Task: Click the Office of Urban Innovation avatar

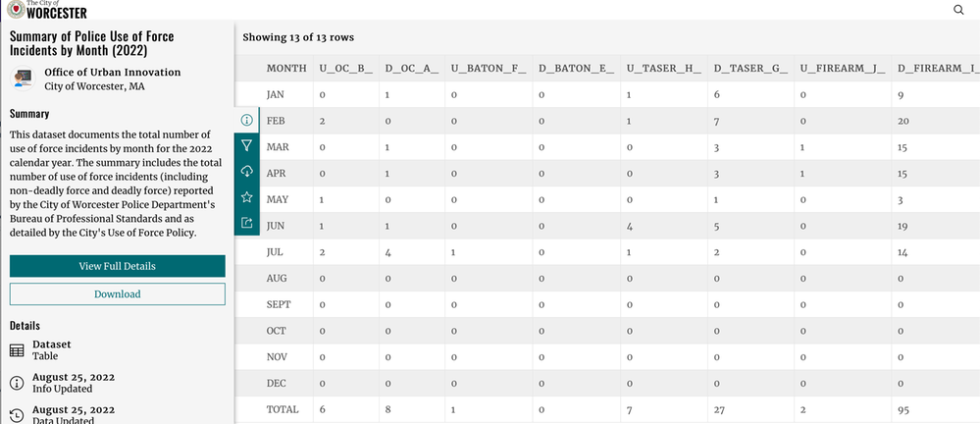Action: pyautogui.click(x=22, y=79)
